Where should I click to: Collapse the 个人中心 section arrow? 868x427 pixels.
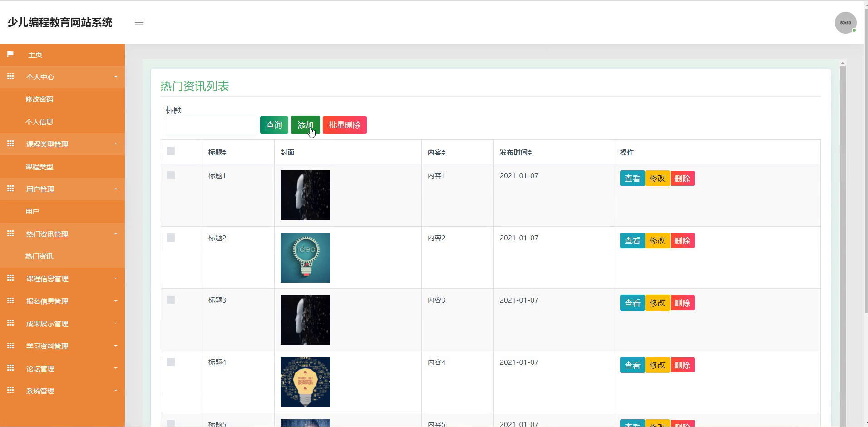click(x=116, y=77)
